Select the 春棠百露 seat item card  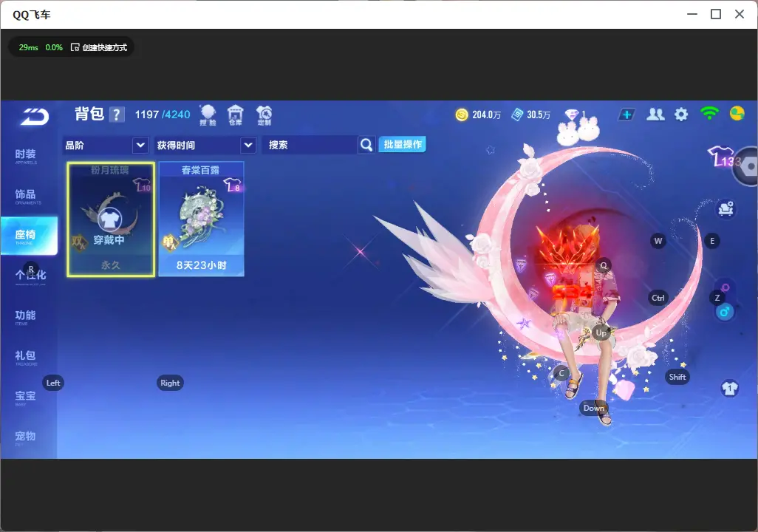(201, 219)
